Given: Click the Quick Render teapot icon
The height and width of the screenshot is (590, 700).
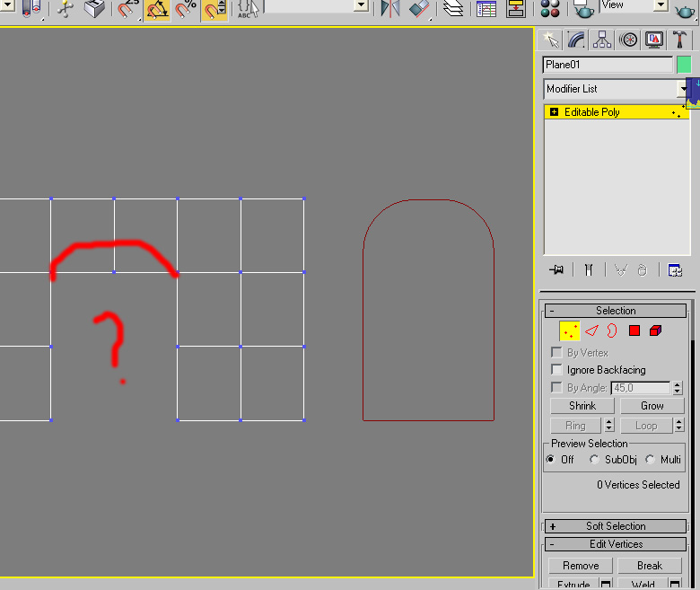Looking at the screenshot, I should [685, 11].
